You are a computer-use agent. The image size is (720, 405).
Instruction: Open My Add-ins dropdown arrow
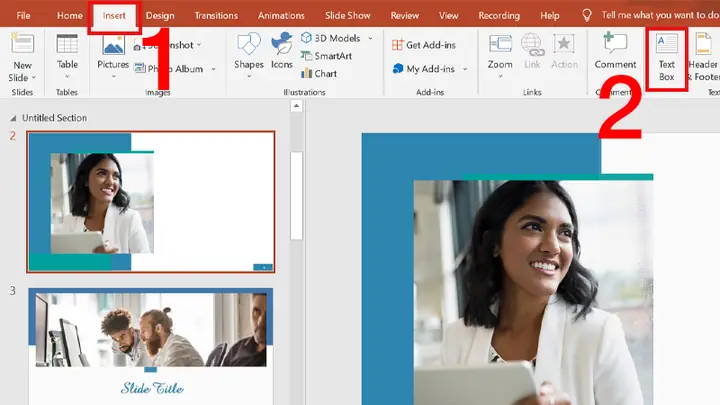(465, 69)
